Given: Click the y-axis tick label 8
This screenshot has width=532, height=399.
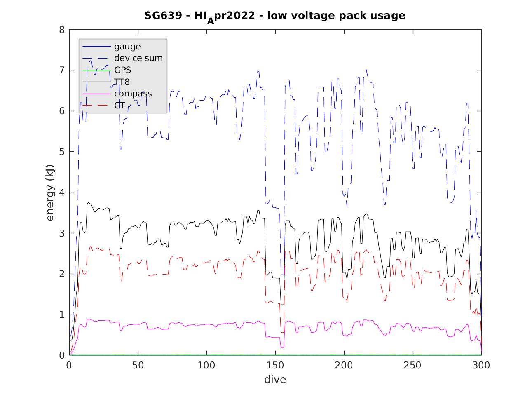Looking at the screenshot, I should [62, 30].
